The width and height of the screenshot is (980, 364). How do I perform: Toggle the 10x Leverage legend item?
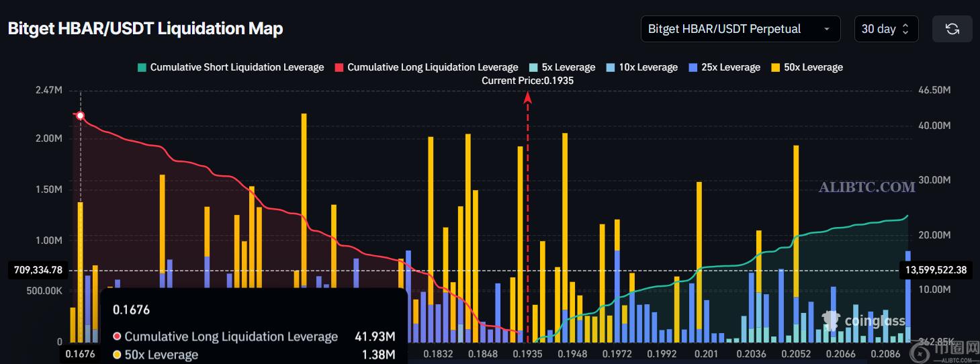(648, 67)
